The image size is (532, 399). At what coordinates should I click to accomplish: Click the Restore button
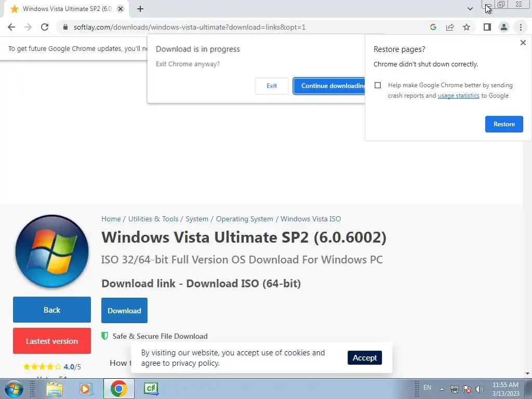504,124
